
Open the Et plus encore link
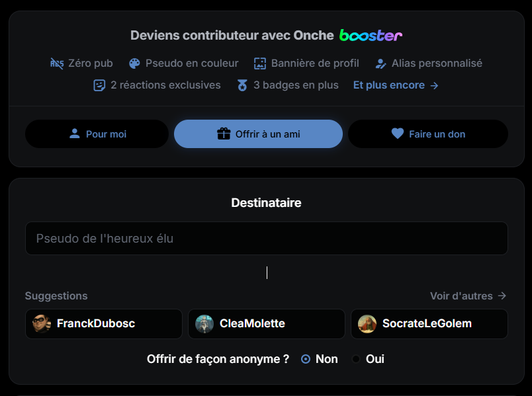tap(396, 85)
